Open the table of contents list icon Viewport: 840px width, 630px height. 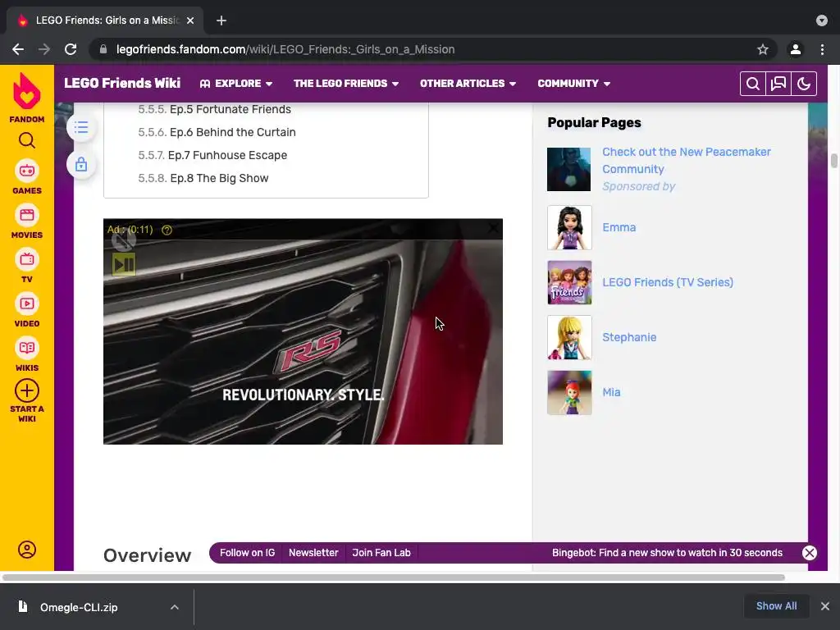tap(81, 127)
